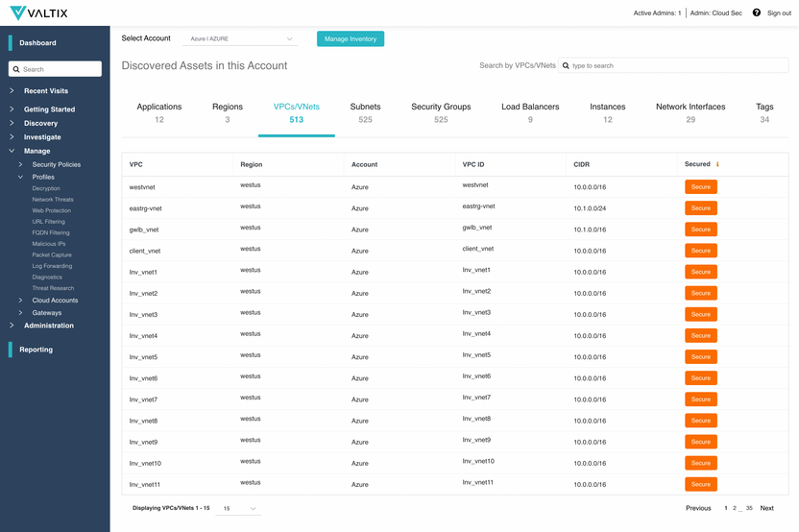Select the VPCs/VNets tab
The image size is (799, 532).
coord(297,112)
